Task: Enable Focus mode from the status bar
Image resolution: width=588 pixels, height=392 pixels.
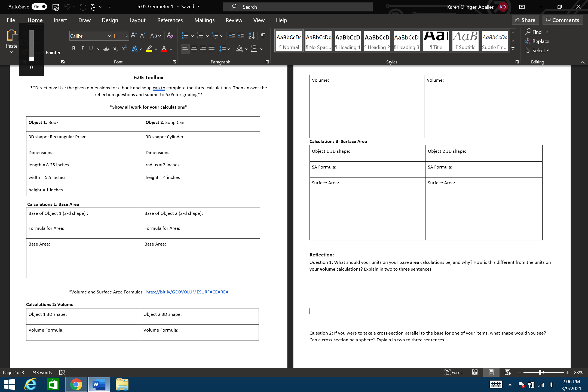Action: pyautogui.click(x=453, y=372)
